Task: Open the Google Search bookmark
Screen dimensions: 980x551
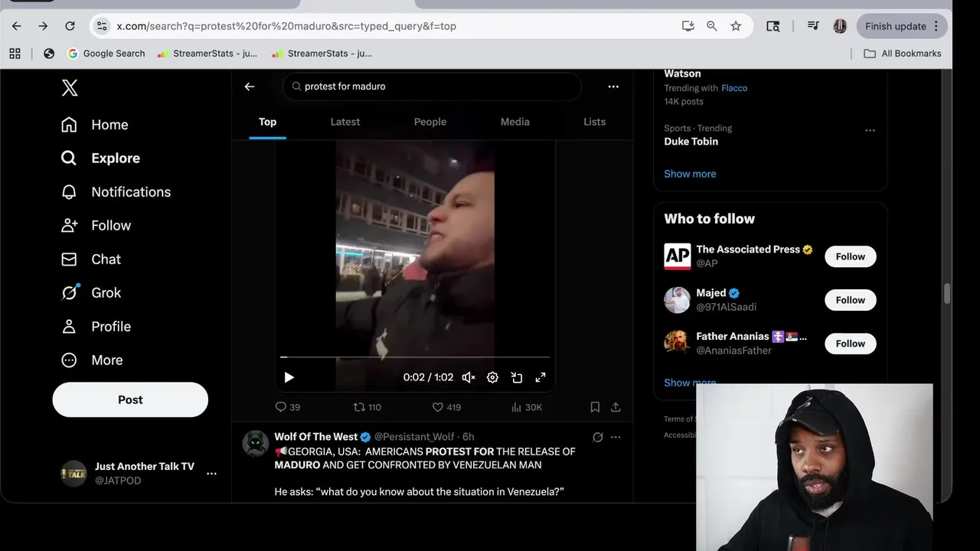Action: point(106,54)
